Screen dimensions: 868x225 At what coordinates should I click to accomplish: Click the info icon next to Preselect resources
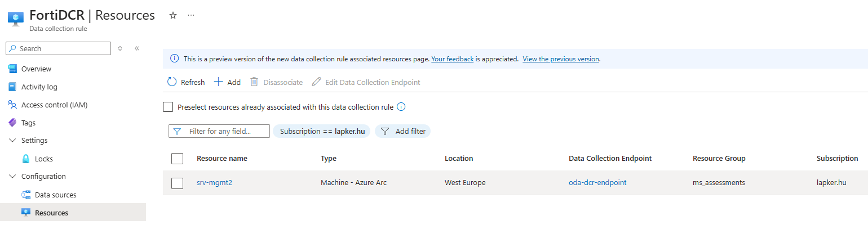point(401,107)
